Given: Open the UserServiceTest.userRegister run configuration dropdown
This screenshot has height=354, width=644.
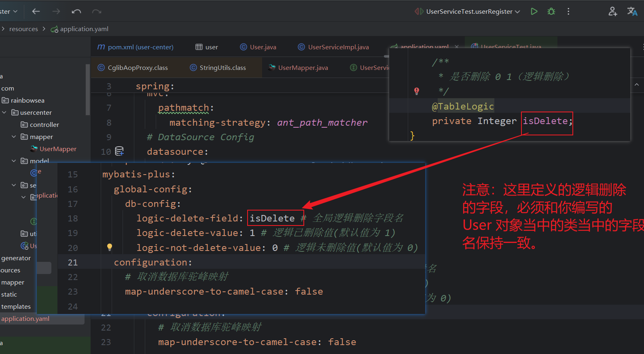Looking at the screenshot, I should (467, 11).
